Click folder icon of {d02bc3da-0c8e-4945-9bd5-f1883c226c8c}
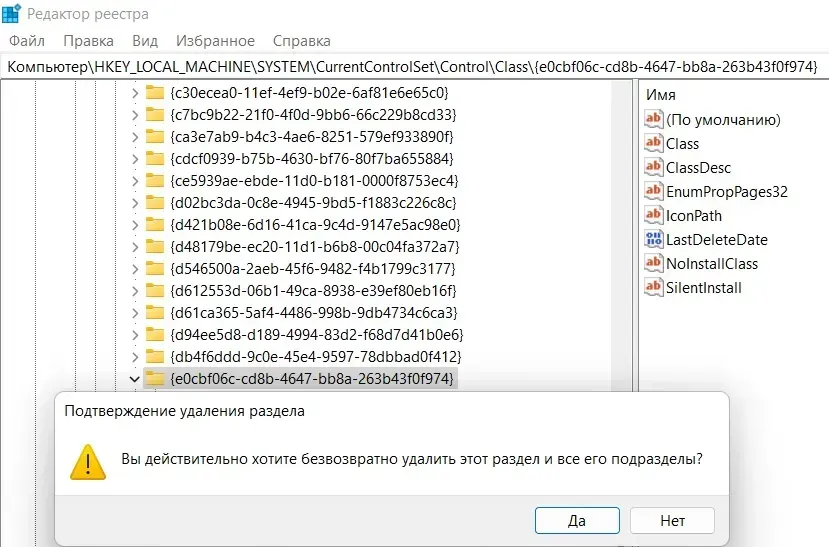Viewport: 829px width, 547px height. 155,202
